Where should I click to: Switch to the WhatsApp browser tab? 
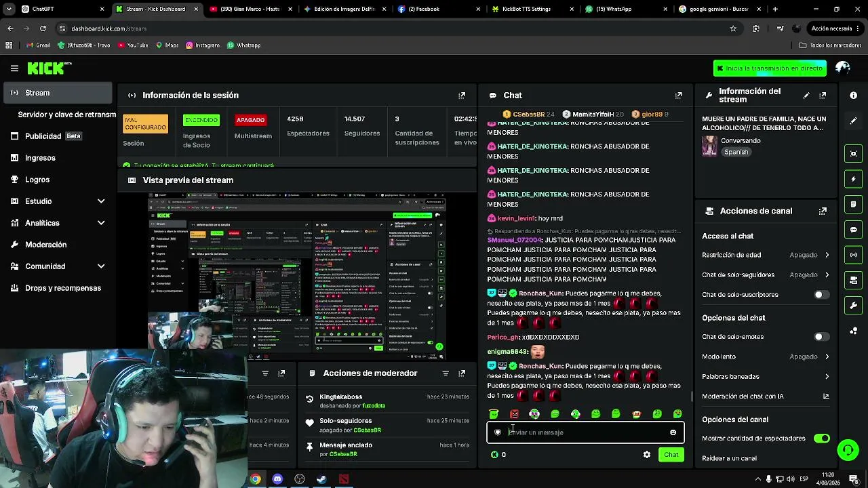tap(625, 9)
